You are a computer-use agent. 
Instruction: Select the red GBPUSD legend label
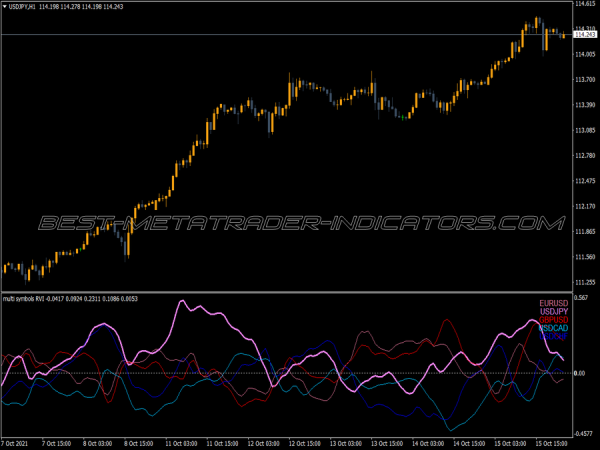point(552,320)
